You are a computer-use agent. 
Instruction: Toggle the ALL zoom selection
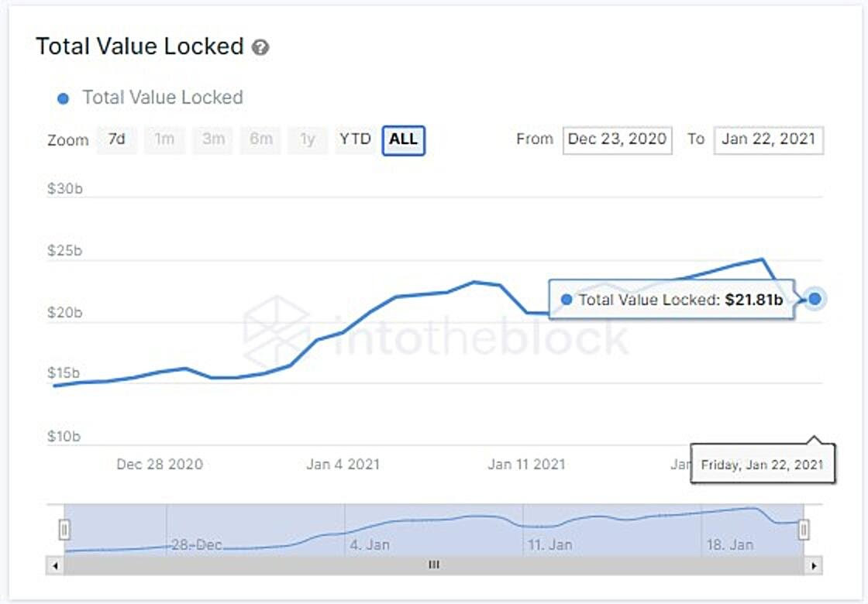403,140
